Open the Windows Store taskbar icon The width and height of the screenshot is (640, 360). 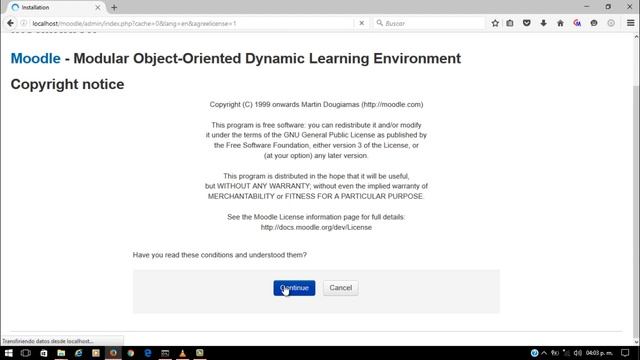point(44,353)
